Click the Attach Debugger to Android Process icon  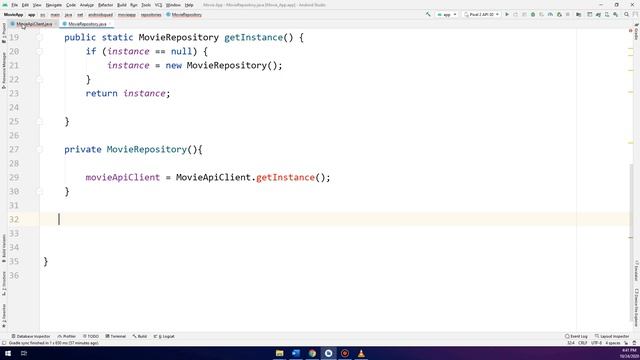click(559, 14)
